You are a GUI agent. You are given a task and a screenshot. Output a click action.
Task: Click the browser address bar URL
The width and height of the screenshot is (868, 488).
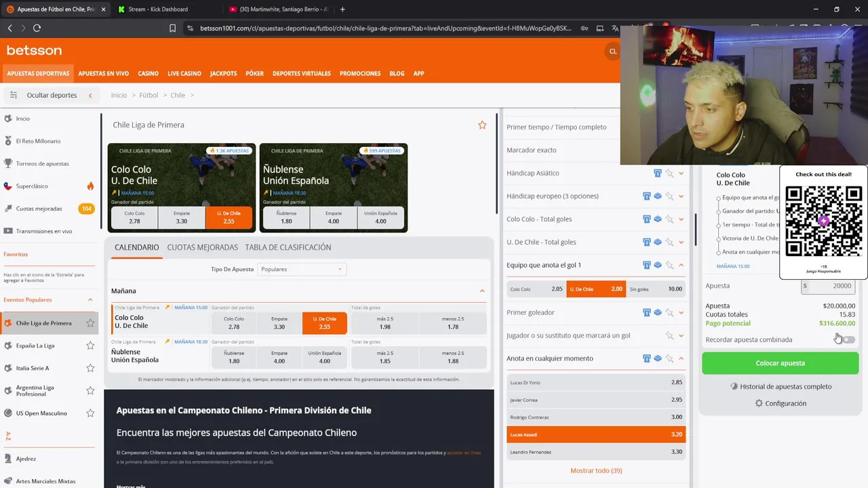coord(385,28)
